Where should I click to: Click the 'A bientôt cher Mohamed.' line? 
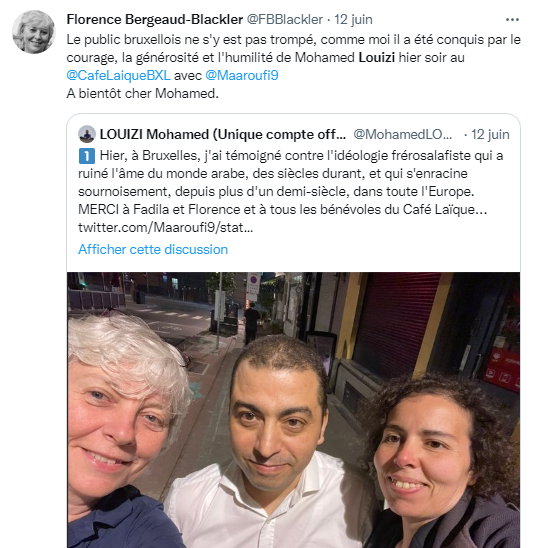(143, 93)
